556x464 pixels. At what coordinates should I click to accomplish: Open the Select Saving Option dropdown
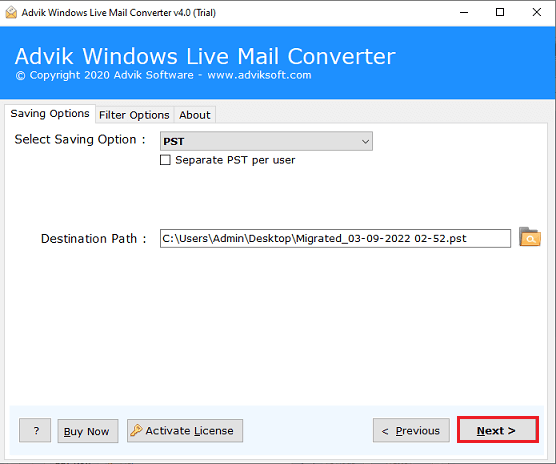[266, 141]
